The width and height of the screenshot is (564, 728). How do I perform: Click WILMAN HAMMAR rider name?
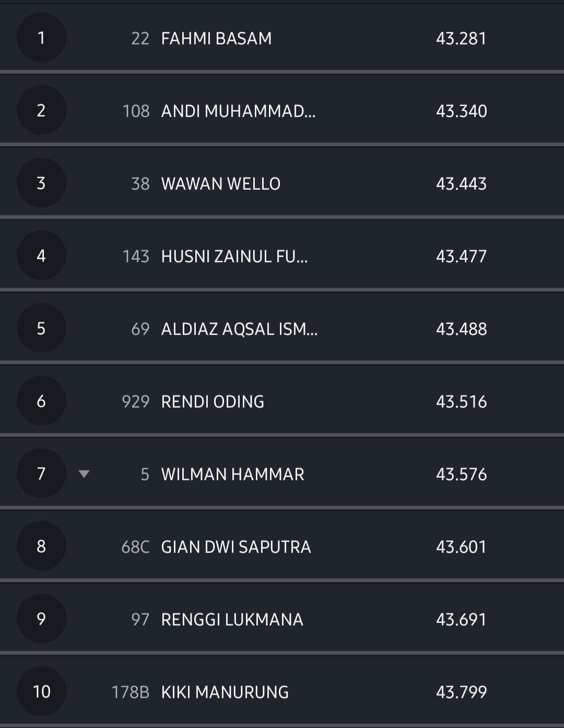coord(232,475)
